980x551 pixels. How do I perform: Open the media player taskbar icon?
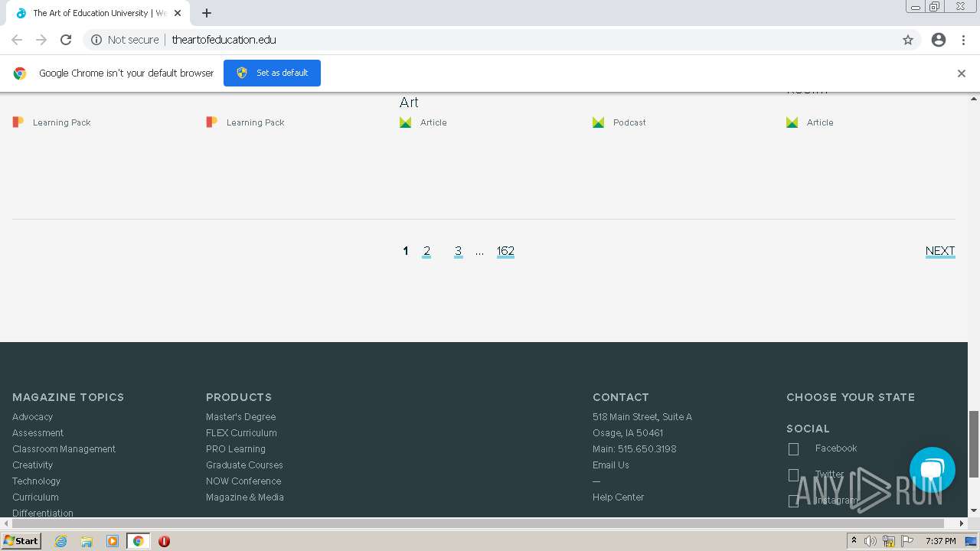(113, 541)
